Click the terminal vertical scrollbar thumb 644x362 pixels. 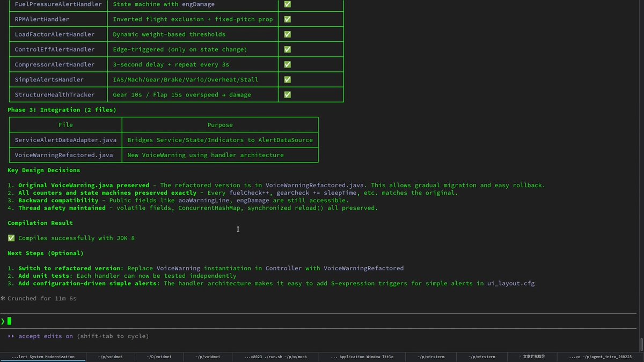[641, 344]
